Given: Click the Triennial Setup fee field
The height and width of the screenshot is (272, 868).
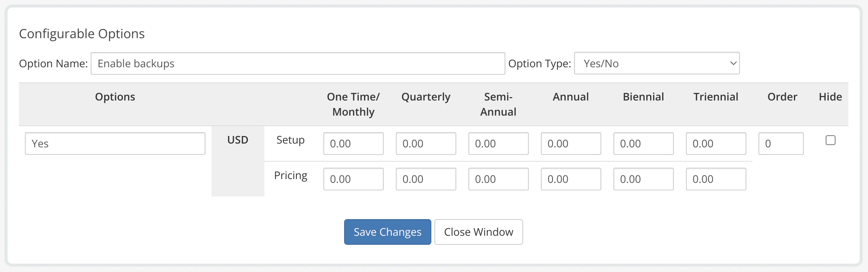Looking at the screenshot, I should click(716, 144).
